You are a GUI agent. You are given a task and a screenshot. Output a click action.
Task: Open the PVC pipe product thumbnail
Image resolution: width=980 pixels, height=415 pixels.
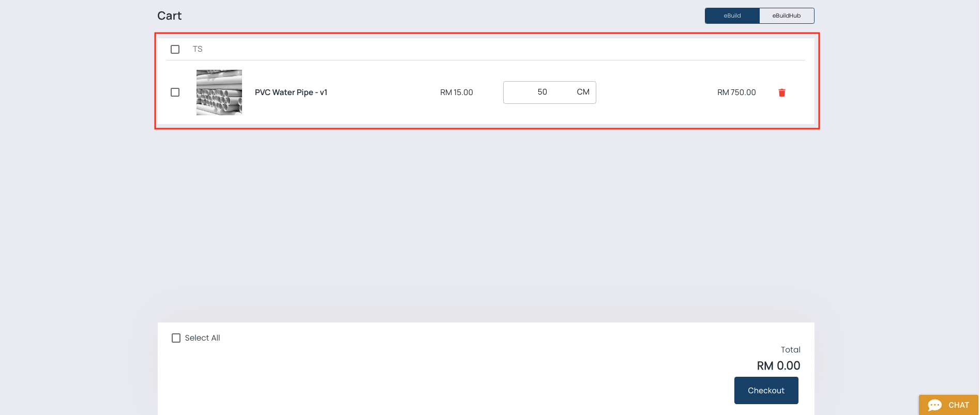219,92
